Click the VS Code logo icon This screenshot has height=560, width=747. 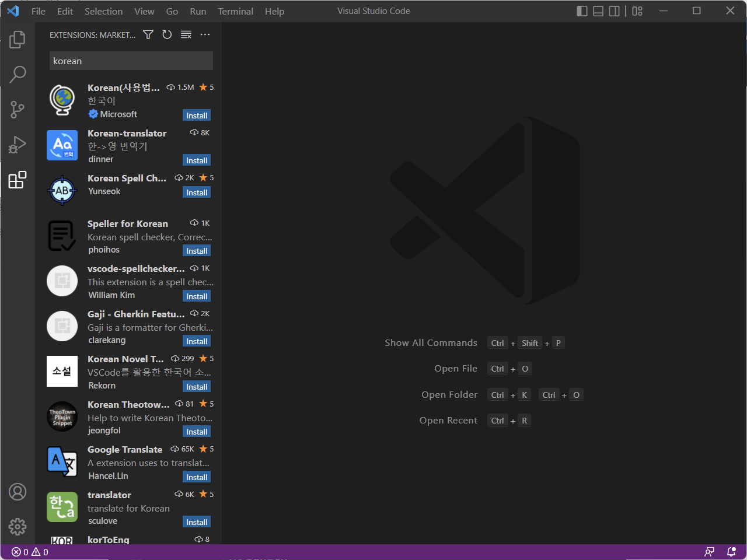(x=13, y=11)
